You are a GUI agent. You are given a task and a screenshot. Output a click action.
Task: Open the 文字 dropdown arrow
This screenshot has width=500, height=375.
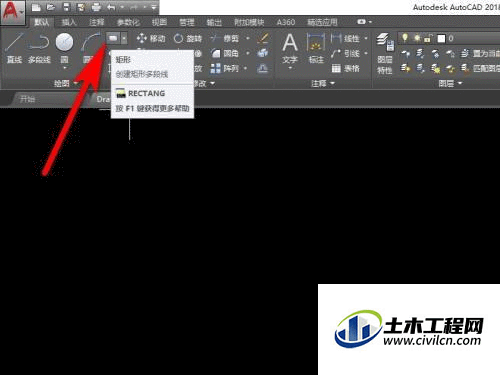point(290,68)
